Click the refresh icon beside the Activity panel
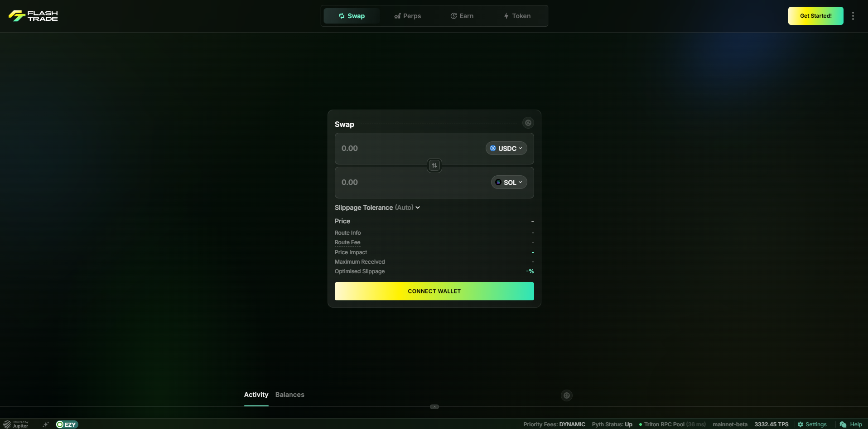The image size is (868, 429). pos(566,395)
